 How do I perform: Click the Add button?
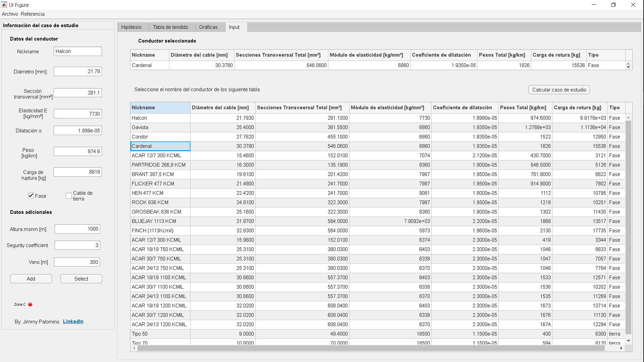[x=31, y=279]
